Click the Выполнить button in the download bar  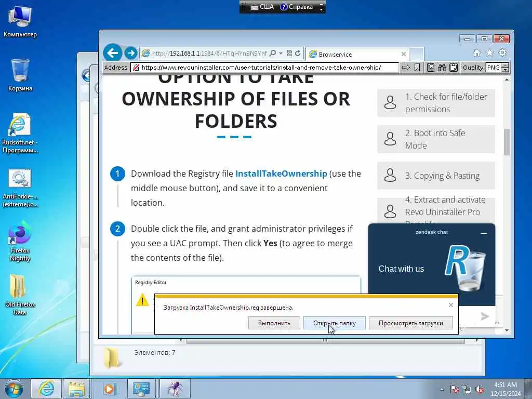click(274, 323)
